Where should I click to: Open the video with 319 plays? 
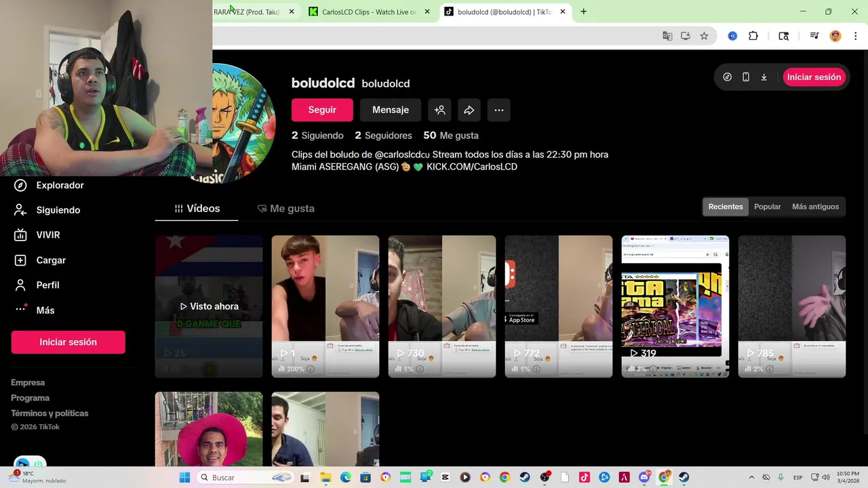(675, 306)
